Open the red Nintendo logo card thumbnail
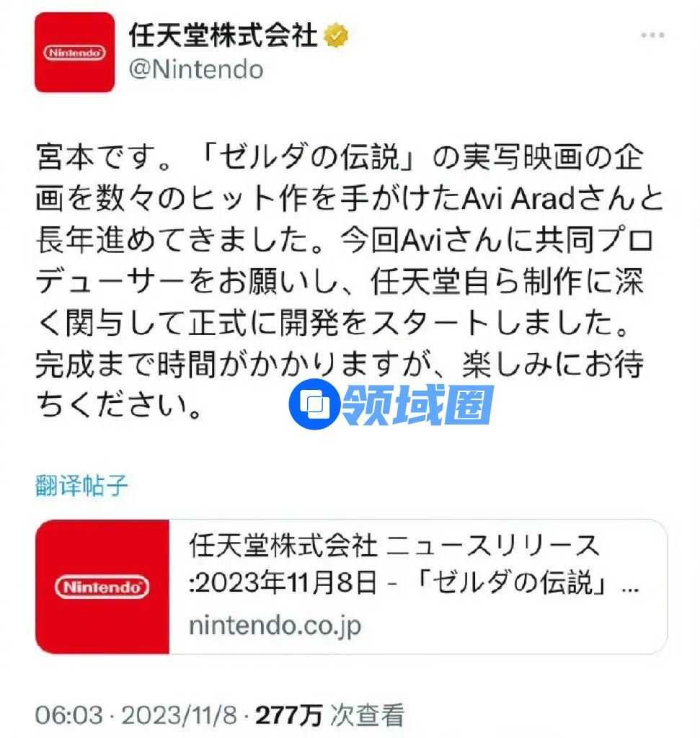Image resolution: width=700 pixels, height=738 pixels. click(x=102, y=587)
